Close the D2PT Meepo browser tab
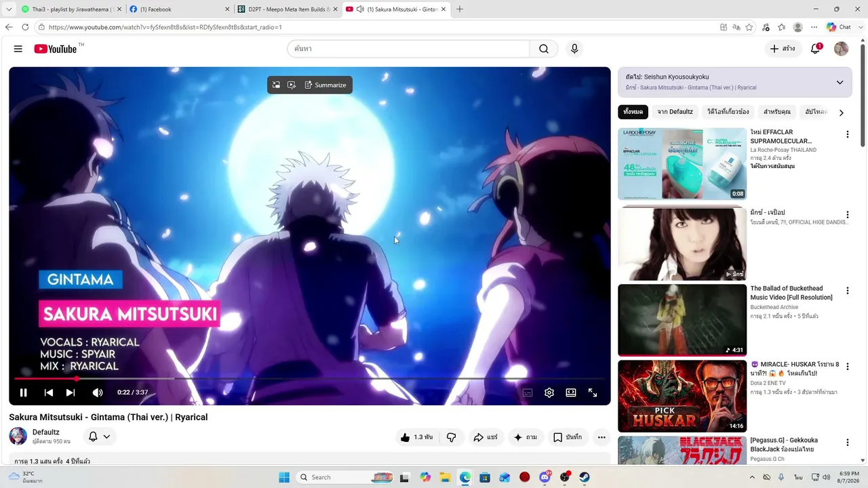The width and height of the screenshot is (868, 488). coord(335,9)
